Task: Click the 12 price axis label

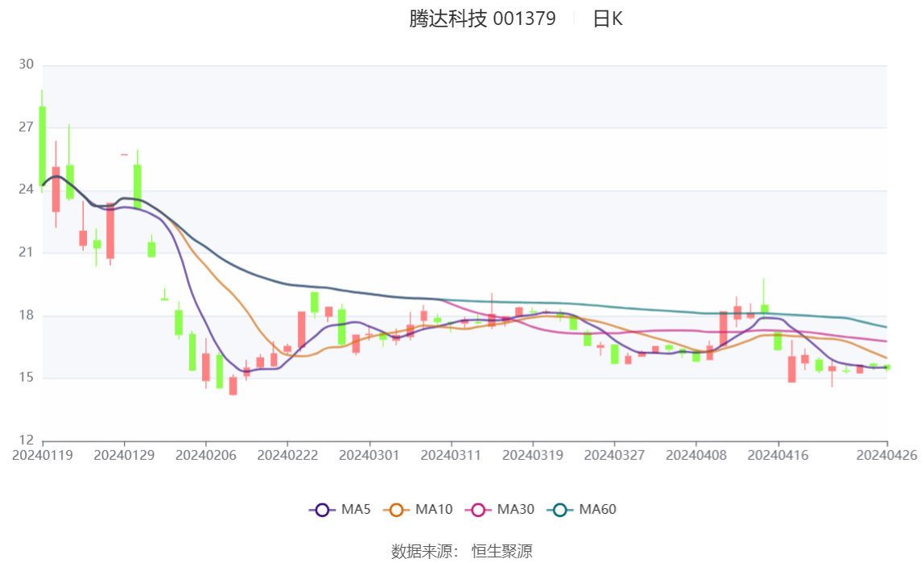Action: [26, 440]
